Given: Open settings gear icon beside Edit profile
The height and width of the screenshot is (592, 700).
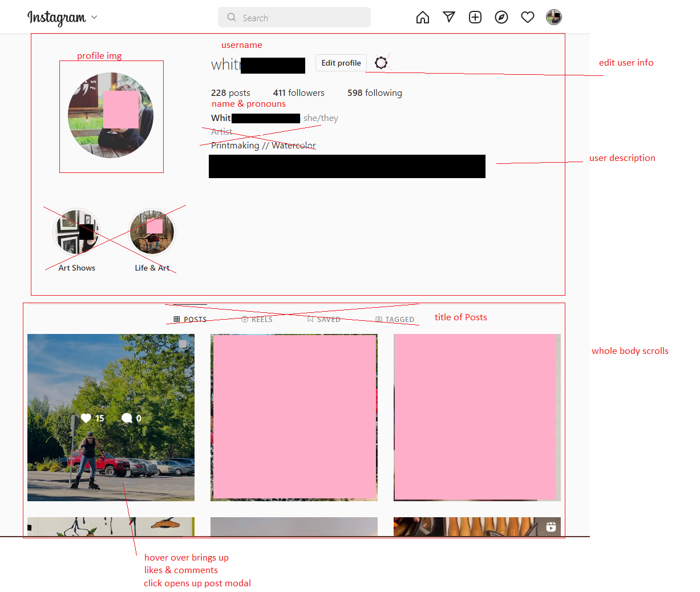Looking at the screenshot, I should 381,63.
